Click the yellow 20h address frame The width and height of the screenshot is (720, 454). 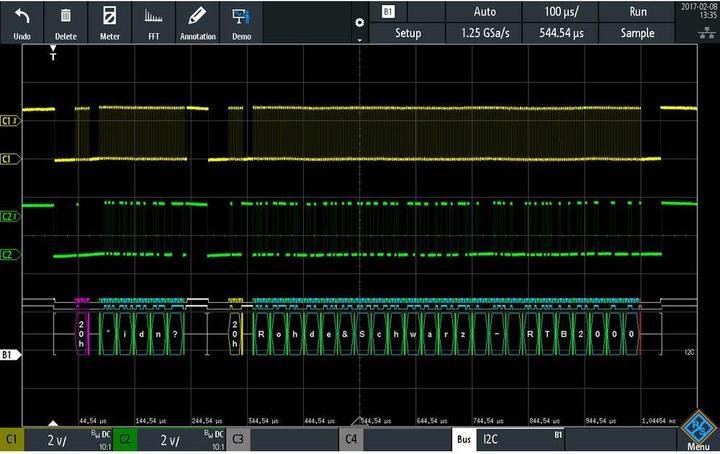[236, 334]
